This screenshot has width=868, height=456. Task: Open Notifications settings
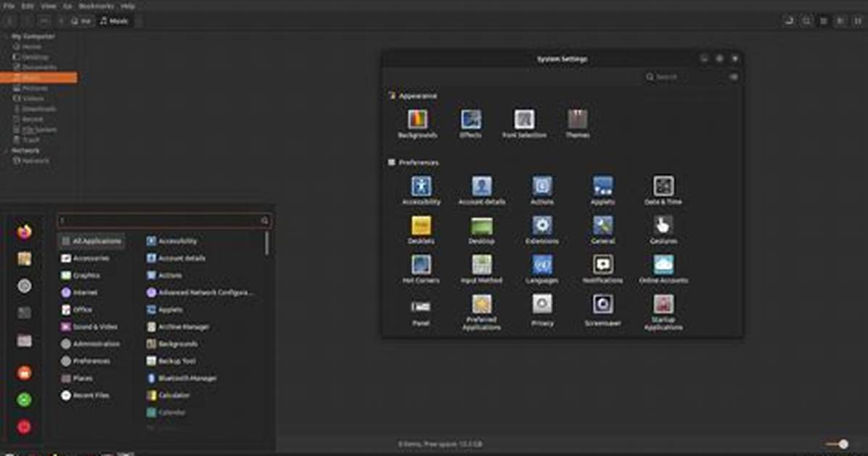[603, 269]
